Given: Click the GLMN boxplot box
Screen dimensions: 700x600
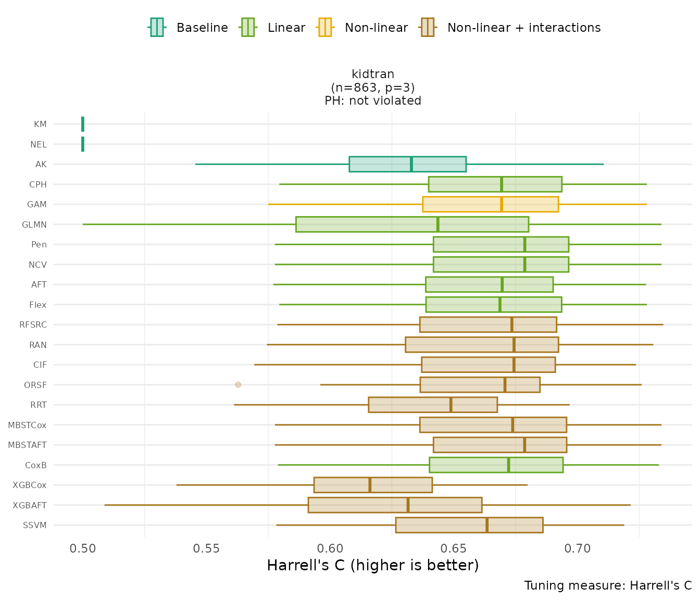Looking at the screenshot, I should (x=412, y=224).
